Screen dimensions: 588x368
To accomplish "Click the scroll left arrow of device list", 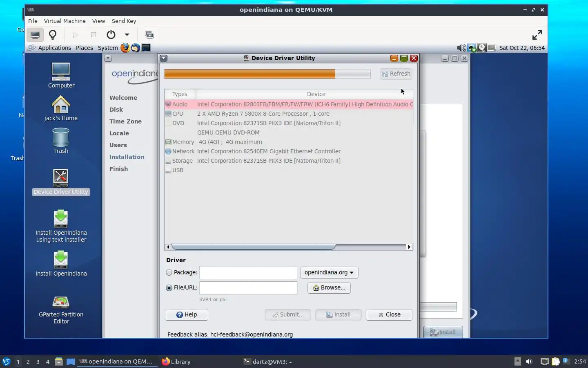I will [168, 247].
